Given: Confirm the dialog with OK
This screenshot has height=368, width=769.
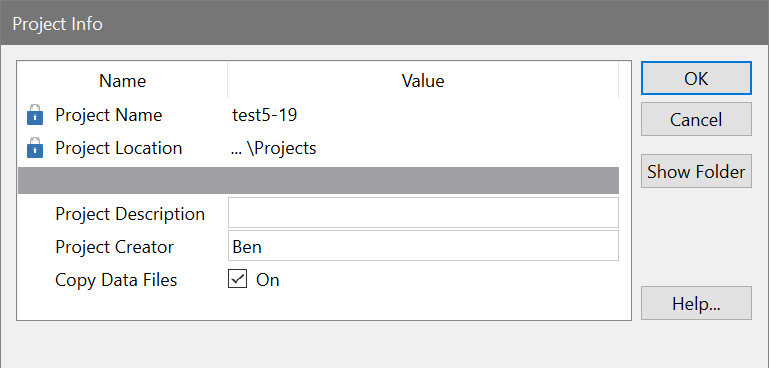Looking at the screenshot, I should tap(696, 79).
